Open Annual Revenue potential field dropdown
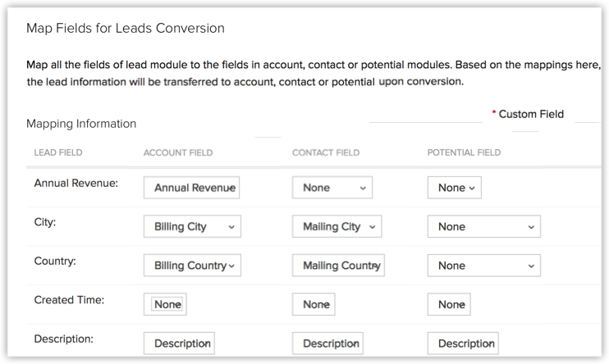 point(454,188)
